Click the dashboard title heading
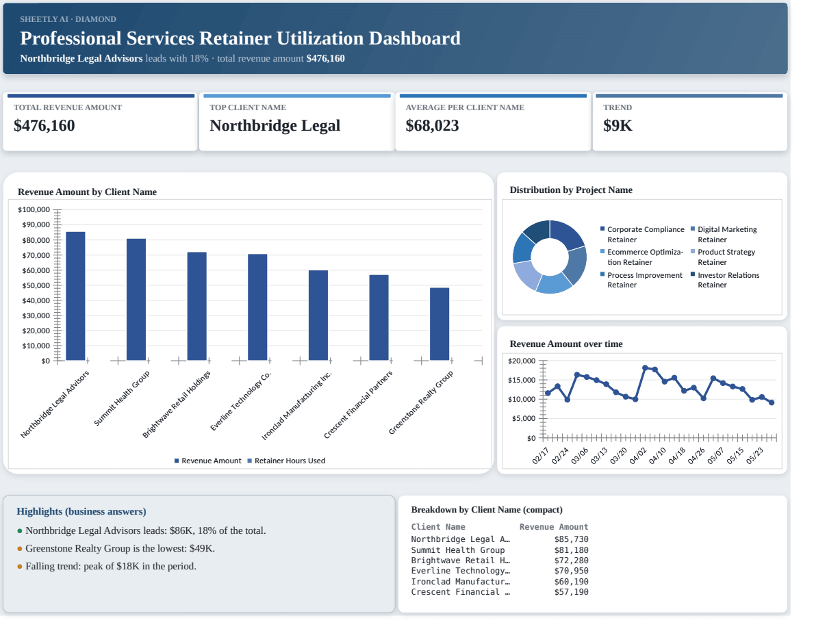 (240, 38)
